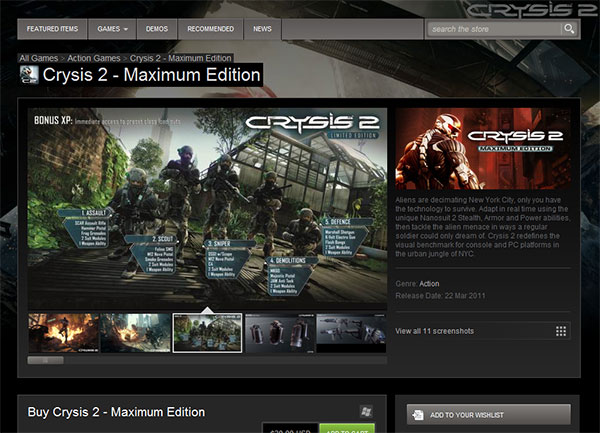600x433 pixels.
Task: Open the Recommended tab
Action: click(x=210, y=29)
